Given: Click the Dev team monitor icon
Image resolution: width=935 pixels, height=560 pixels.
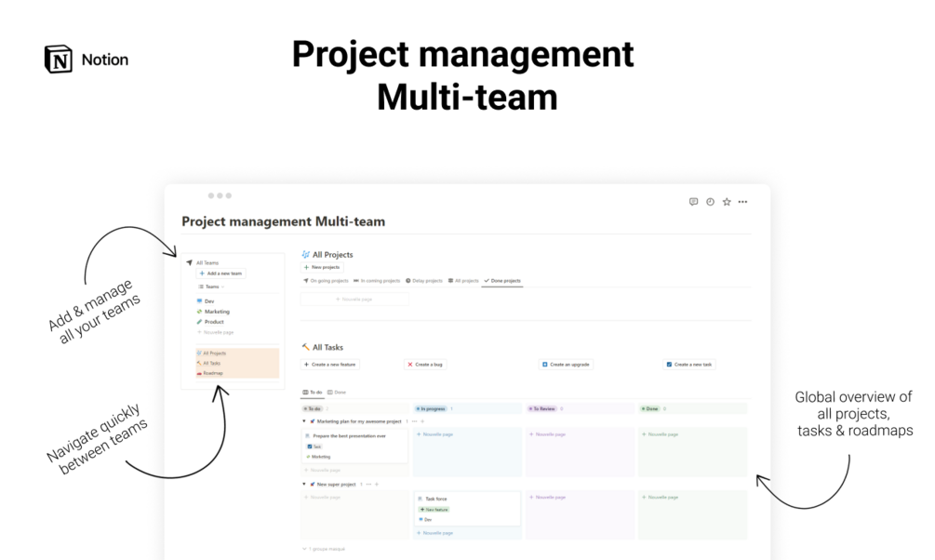Looking at the screenshot, I should coord(200,301).
